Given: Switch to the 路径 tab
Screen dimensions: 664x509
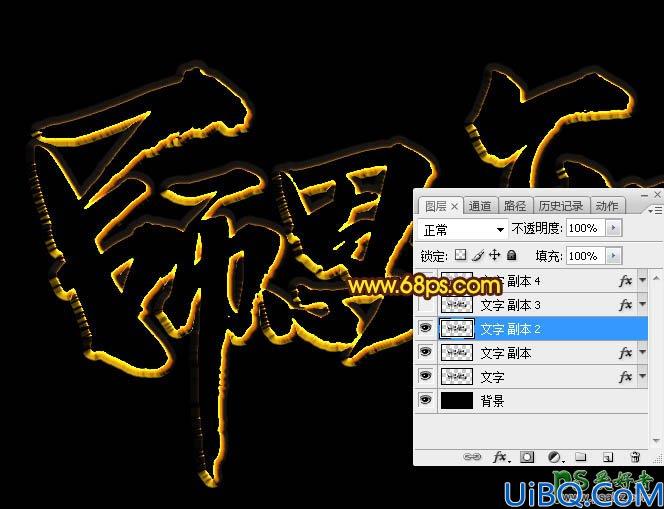Looking at the screenshot, I should [515, 206].
